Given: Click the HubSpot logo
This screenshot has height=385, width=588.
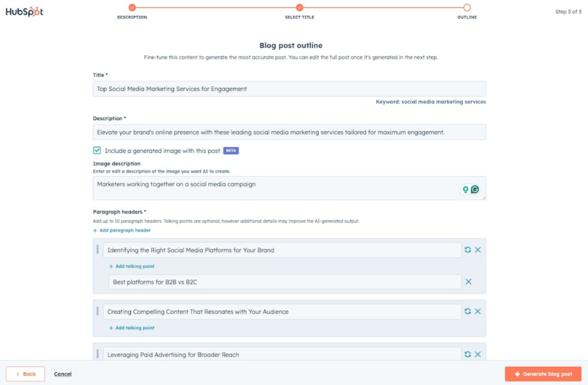Looking at the screenshot, I should (x=25, y=11).
